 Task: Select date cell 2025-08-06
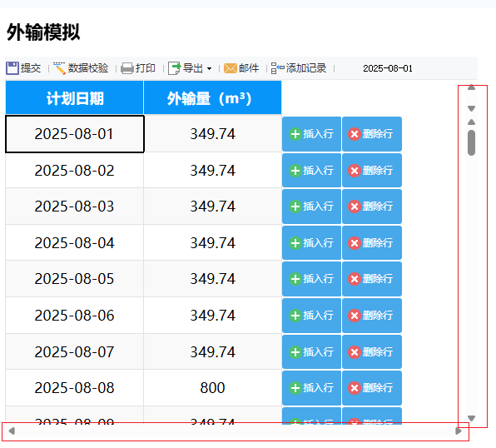pos(75,316)
